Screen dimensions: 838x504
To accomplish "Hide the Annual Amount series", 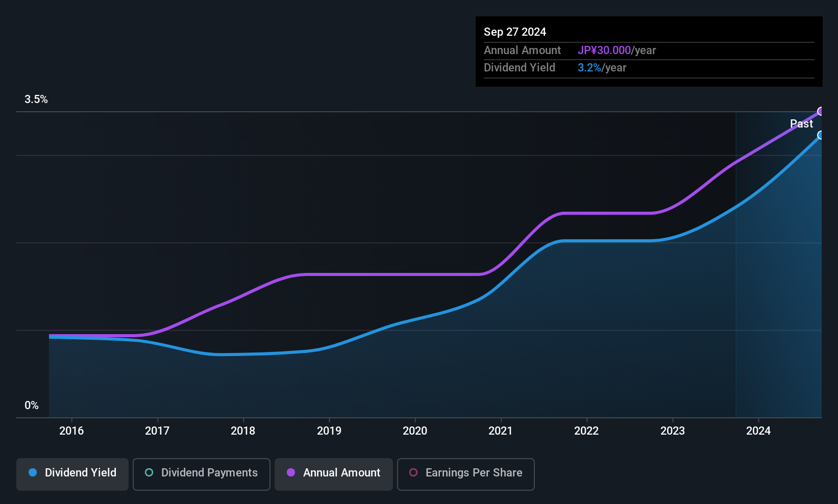I will point(333,474).
